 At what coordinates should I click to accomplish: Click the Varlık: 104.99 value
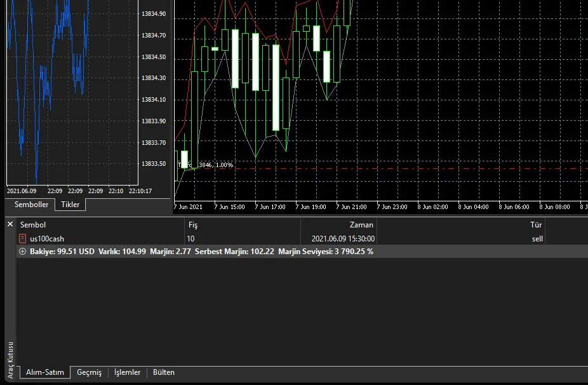(123, 252)
